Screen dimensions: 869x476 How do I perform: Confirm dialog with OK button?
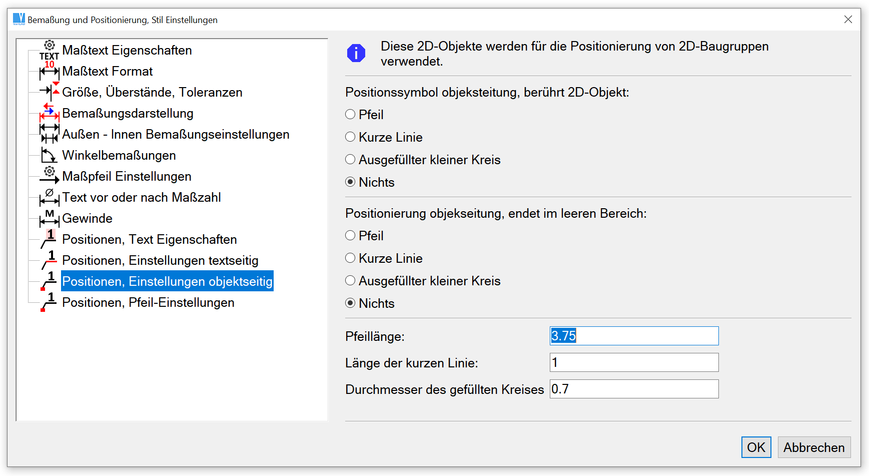tap(756, 447)
